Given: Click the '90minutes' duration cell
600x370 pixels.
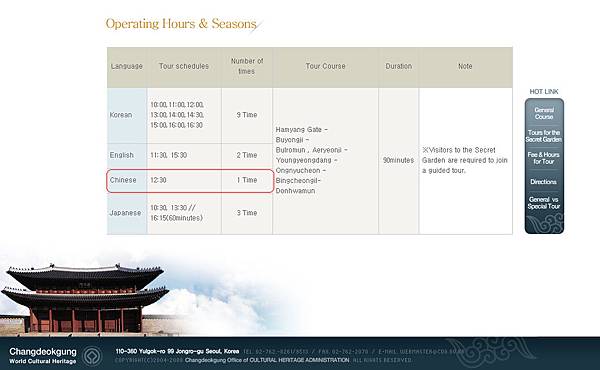Looking at the screenshot, I should coord(398,160).
